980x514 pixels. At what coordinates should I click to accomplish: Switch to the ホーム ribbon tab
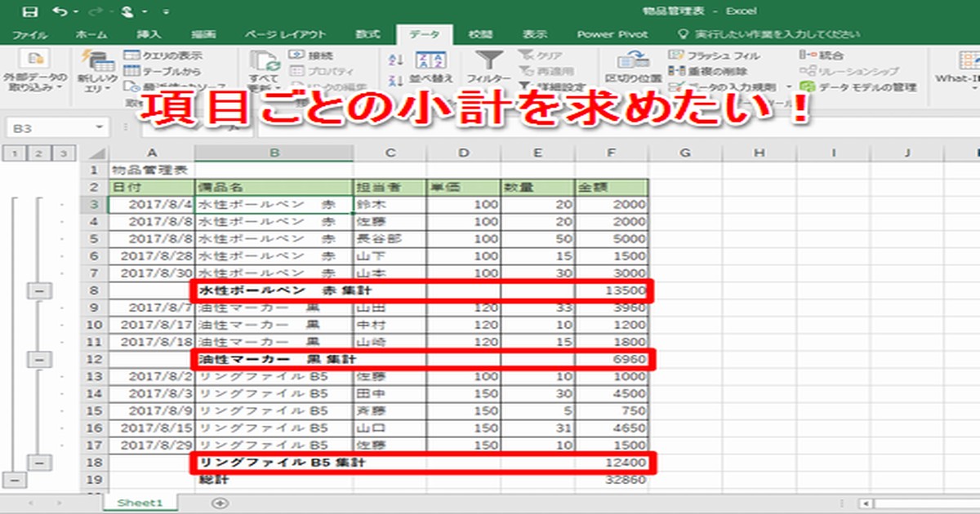click(x=91, y=34)
